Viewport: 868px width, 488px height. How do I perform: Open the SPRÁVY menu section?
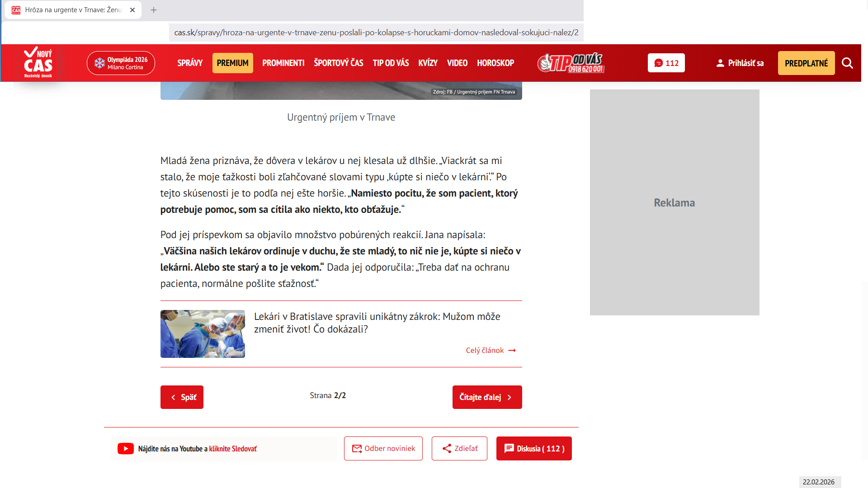(x=190, y=63)
